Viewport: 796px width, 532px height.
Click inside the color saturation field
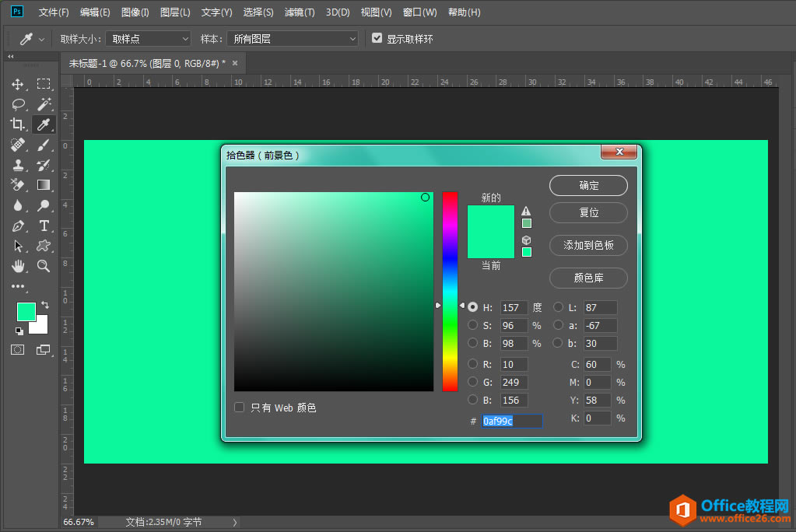click(334, 292)
